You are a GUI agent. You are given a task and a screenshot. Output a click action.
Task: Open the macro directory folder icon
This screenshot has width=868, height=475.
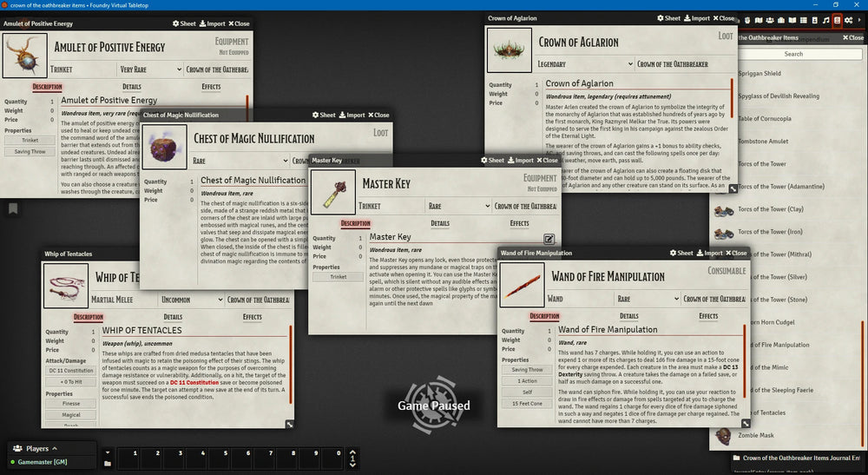[x=108, y=464]
